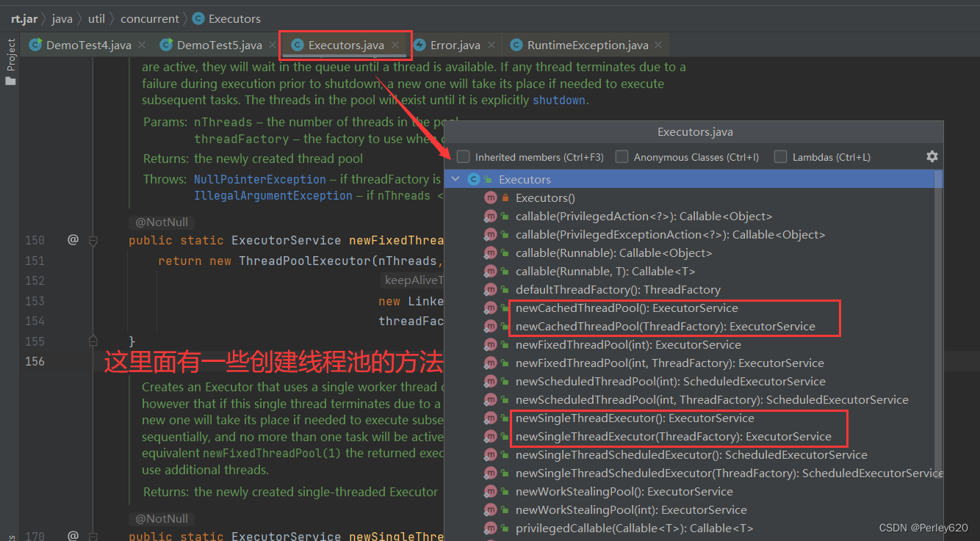Switch to the DemoTest4.java tab
The image size is (980, 541).
pyautogui.click(x=88, y=46)
